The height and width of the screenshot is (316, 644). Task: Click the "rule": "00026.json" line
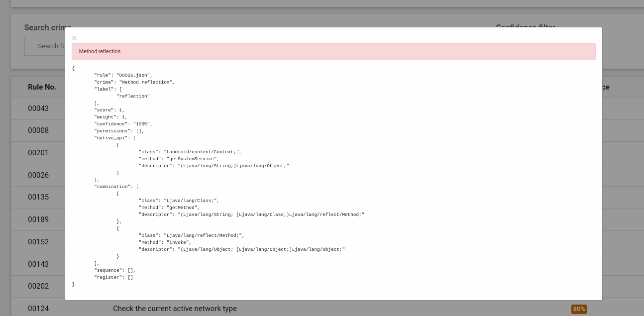coord(123,75)
